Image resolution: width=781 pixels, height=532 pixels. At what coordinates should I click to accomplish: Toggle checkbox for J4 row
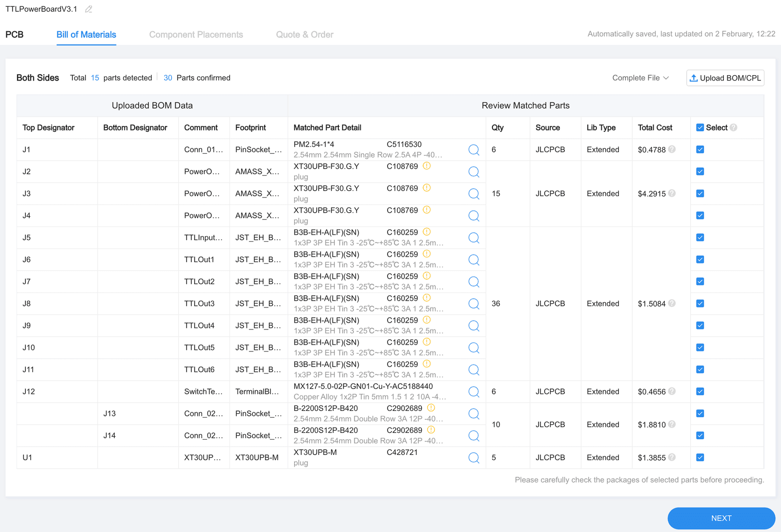point(700,215)
